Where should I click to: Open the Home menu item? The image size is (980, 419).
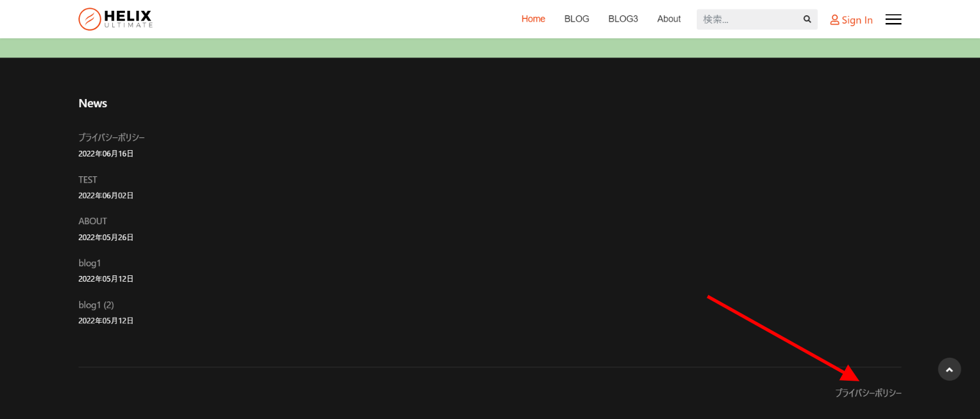(x=533, y=19)
